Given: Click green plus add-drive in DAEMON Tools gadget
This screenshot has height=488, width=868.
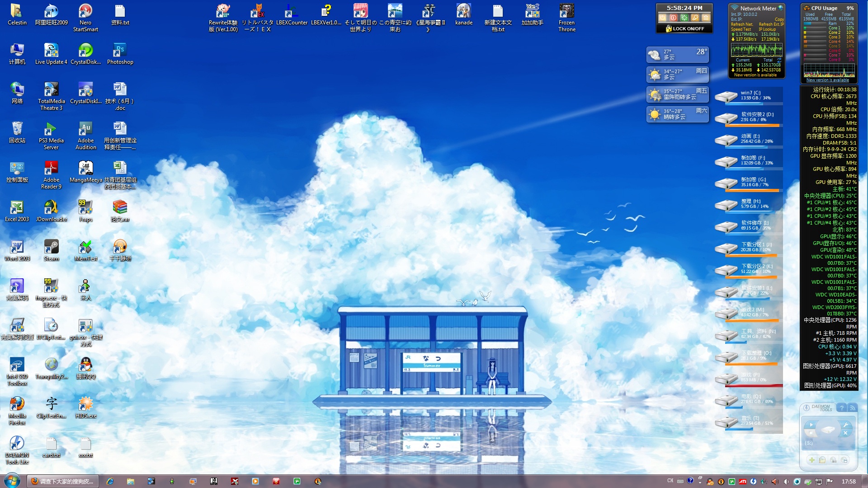Looking at the screenshot, I should (812, 460).
